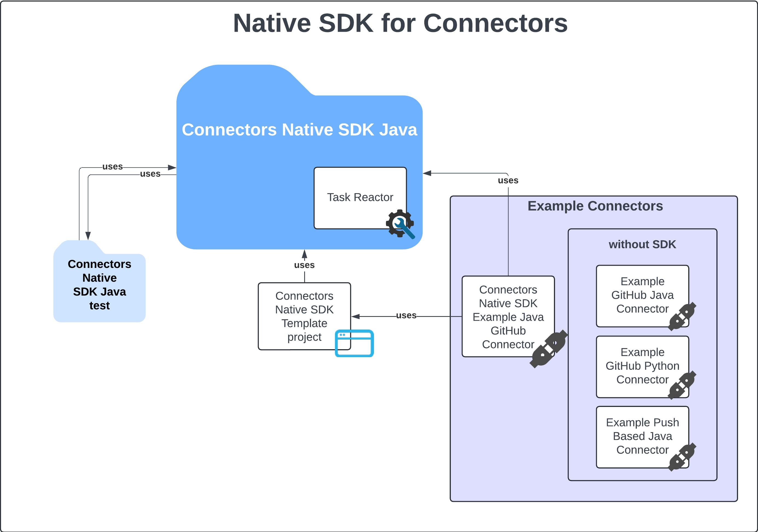Viewport: 758px width, 532px height.
Task: Click the Example GitHub Java Connector text
Action: [642, 295]
